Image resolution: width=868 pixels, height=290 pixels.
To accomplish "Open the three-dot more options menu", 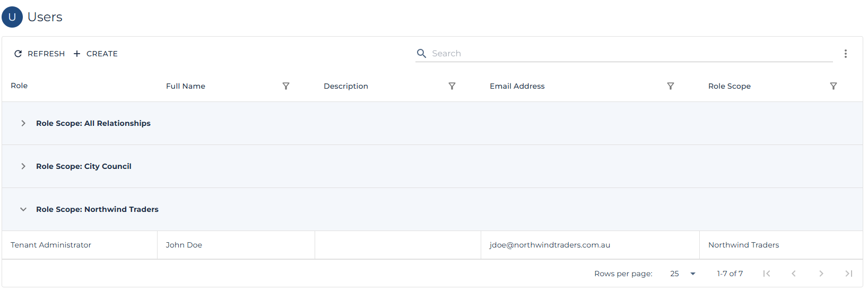I will point(845,54).
